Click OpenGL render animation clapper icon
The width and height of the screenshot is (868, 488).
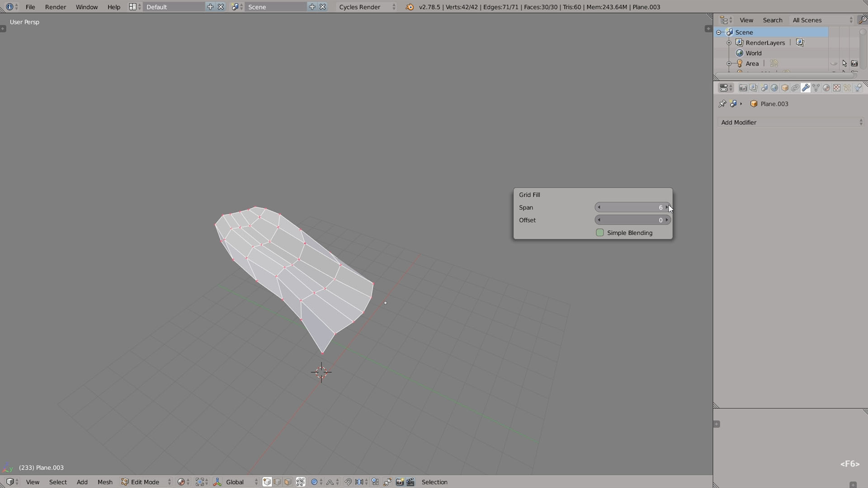pyautogui.click(x=410, y=482)
